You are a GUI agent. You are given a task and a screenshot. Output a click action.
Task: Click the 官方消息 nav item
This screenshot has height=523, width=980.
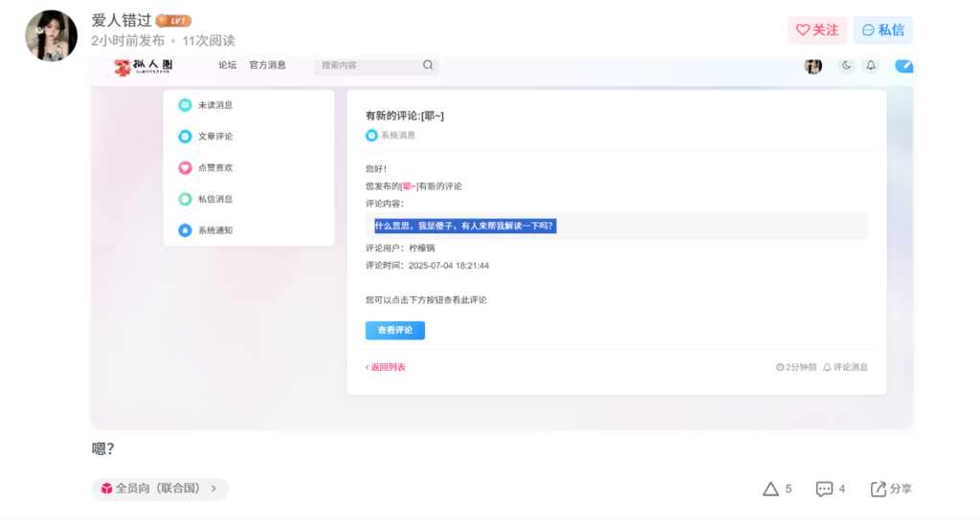coord(267,66)
